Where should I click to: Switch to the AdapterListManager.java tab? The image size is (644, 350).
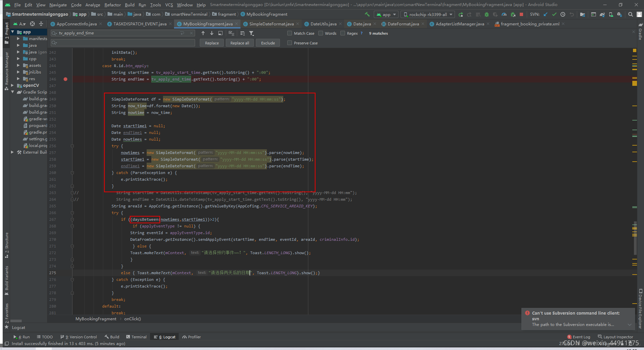pos(460,24)
